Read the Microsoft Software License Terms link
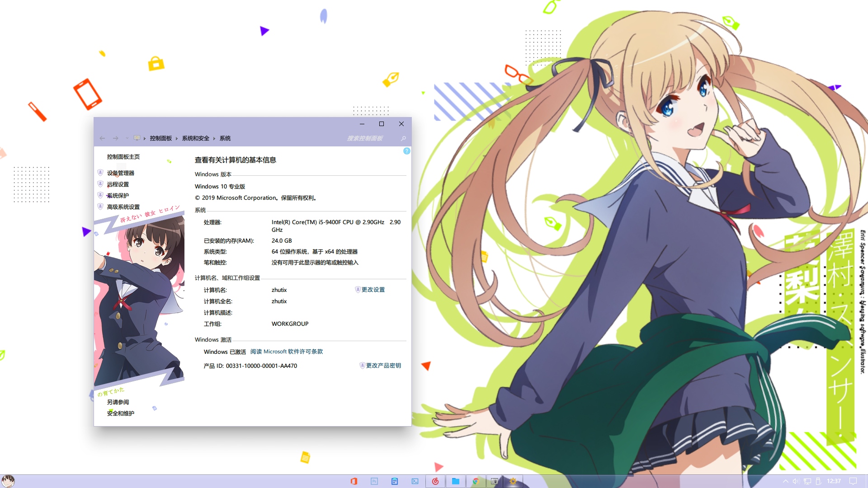Screen dimensions: 868x488 point(287,352)
